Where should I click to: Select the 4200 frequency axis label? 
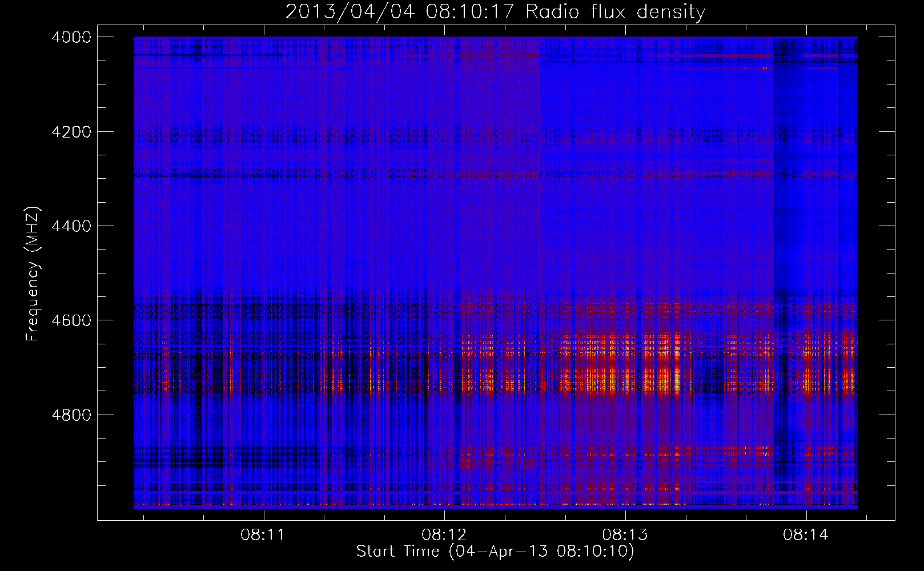(71, 132)
